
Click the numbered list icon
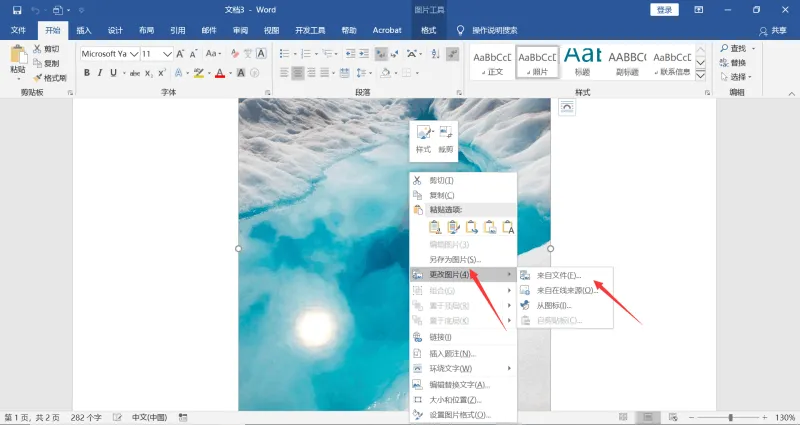point(306,54)
